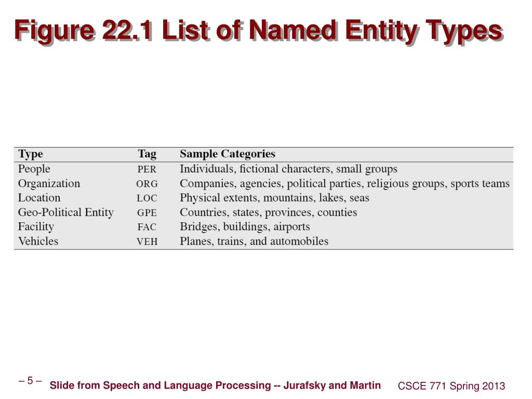Select the 'Vehicles' type cell

coord(38,241)
